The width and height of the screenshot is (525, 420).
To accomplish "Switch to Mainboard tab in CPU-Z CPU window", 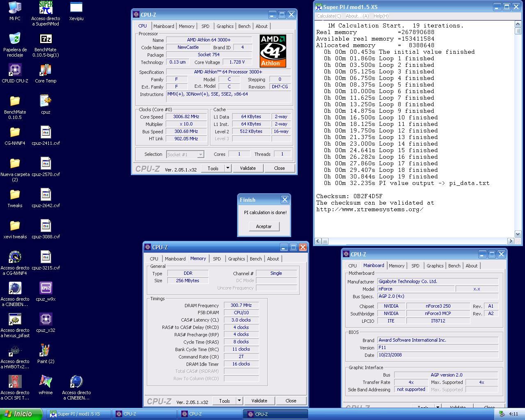I will 164,26.
